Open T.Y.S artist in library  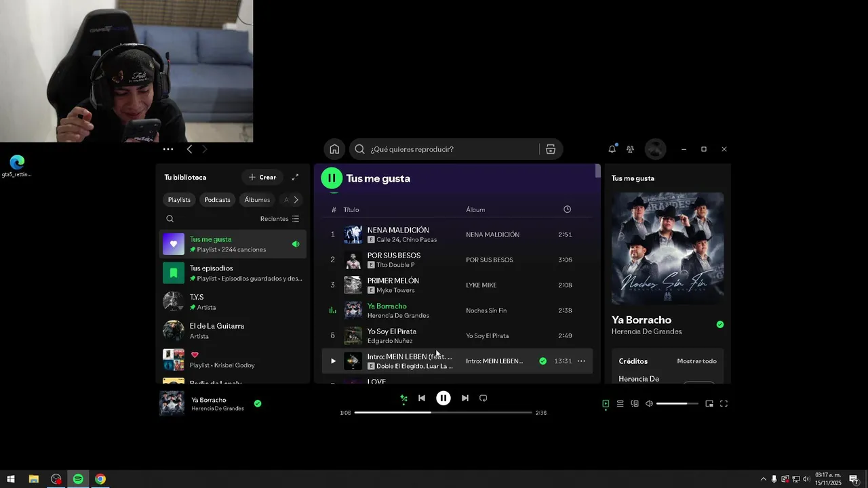coord(233,302)
